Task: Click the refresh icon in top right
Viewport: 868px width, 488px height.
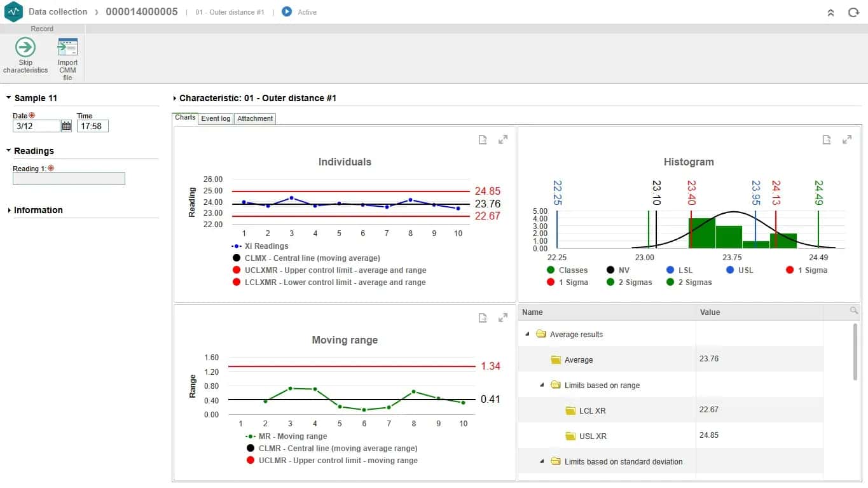Action: click(x=853, y=12)
